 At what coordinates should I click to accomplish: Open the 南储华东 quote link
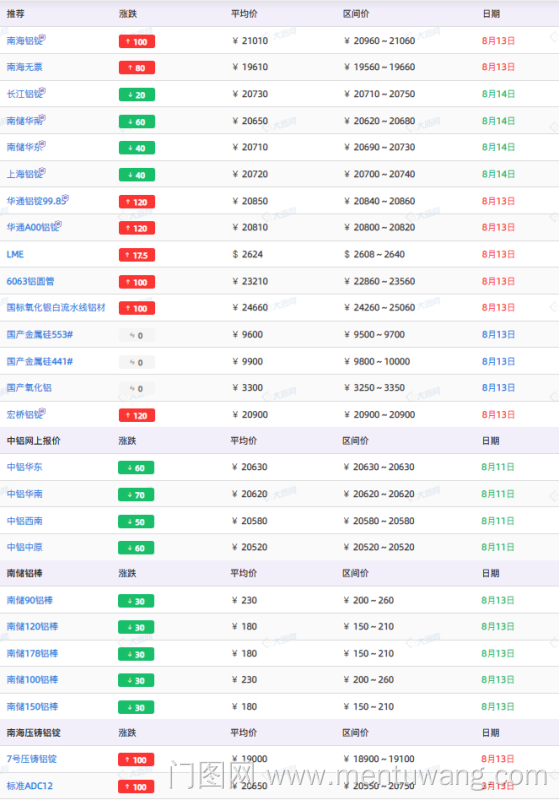tap(26, 147)
